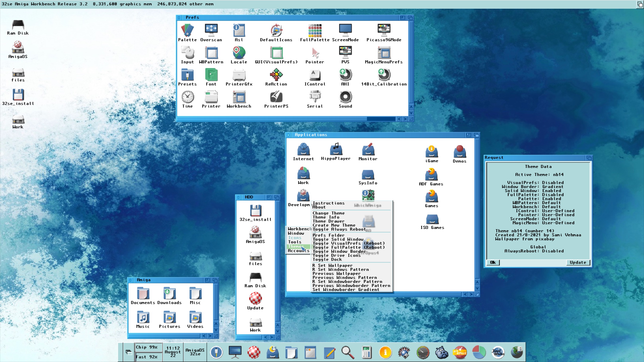Click Ok in Request window
The height and width of the screenshot is (362, 644).
pos(493,262)
